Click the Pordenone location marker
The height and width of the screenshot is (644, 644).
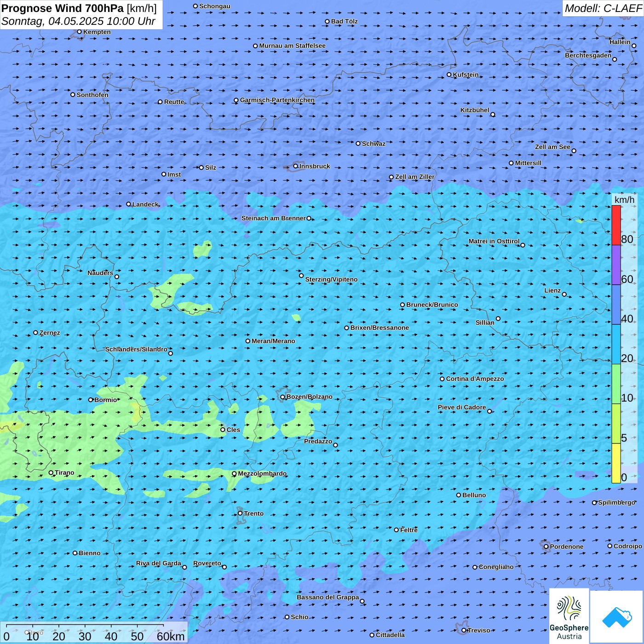[x=546, y=546]
